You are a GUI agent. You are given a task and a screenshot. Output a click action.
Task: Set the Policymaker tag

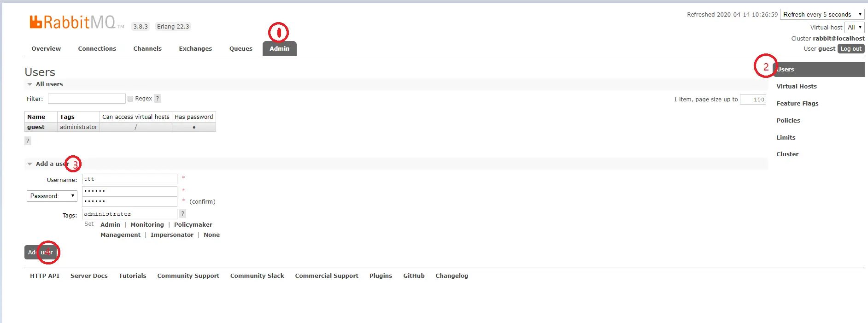click(x=193, y=224)
